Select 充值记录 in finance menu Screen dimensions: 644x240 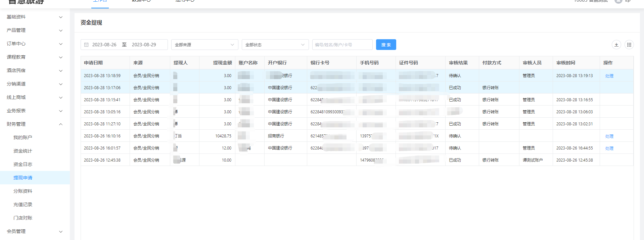point(23,204)
